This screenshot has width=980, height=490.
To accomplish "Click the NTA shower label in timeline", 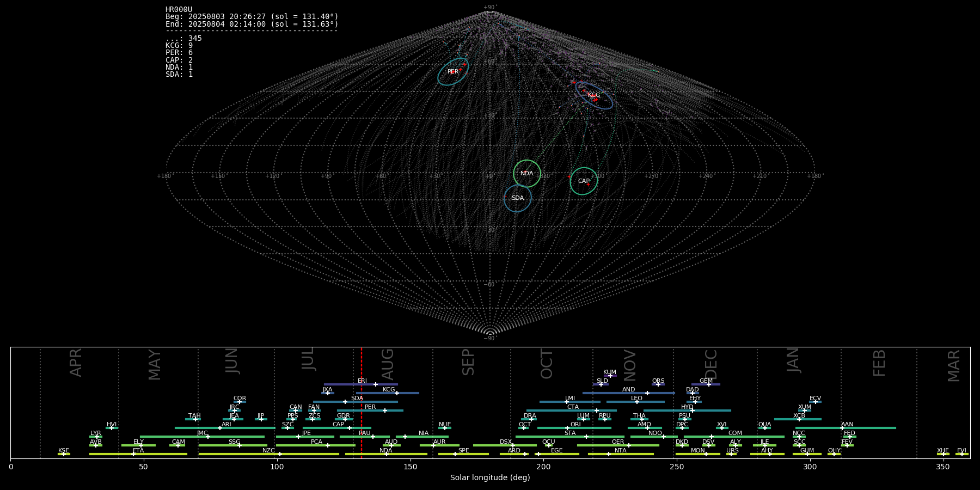I will [621, 451].
